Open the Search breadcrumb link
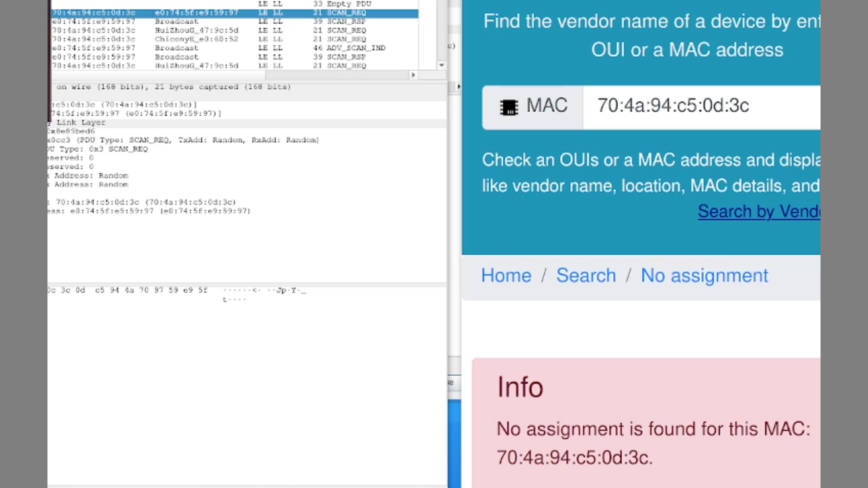 (586, 276)
